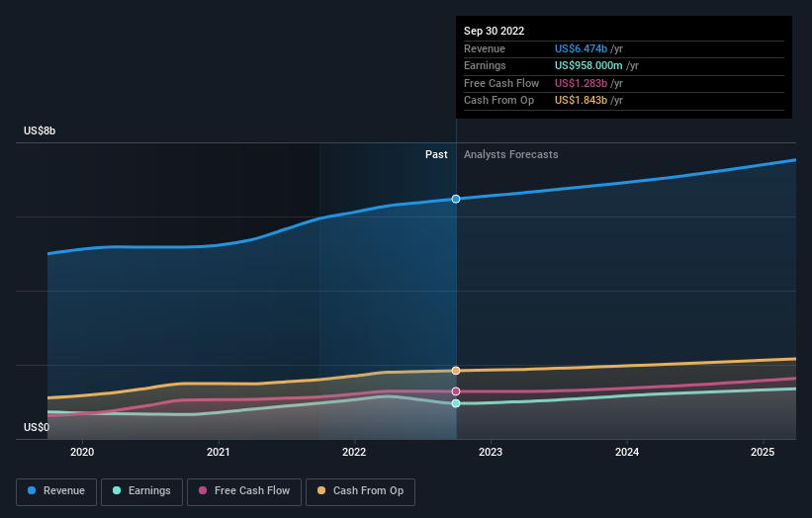Click the US$958.000m earnings value
The image size is (812, 518).
(x=588, y=65)
